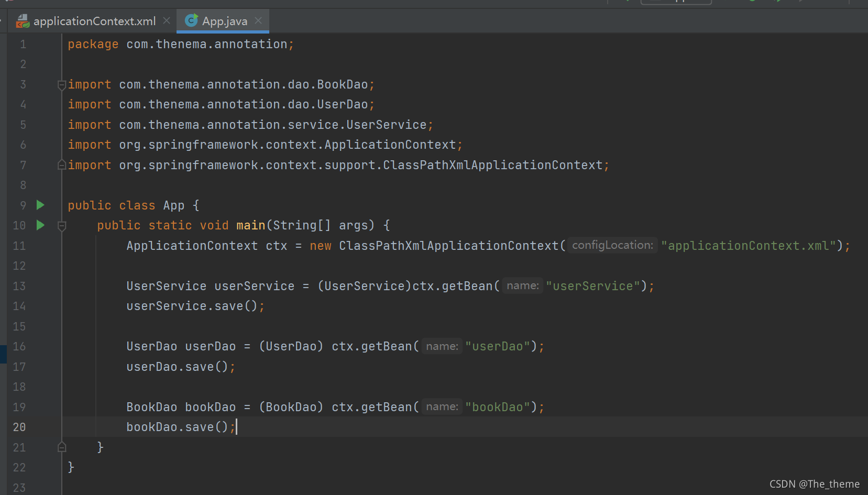The width and height of the screenshot is (868, 495).
Task: Click bookDao.save() on line 20
Action: coord(178,427)
